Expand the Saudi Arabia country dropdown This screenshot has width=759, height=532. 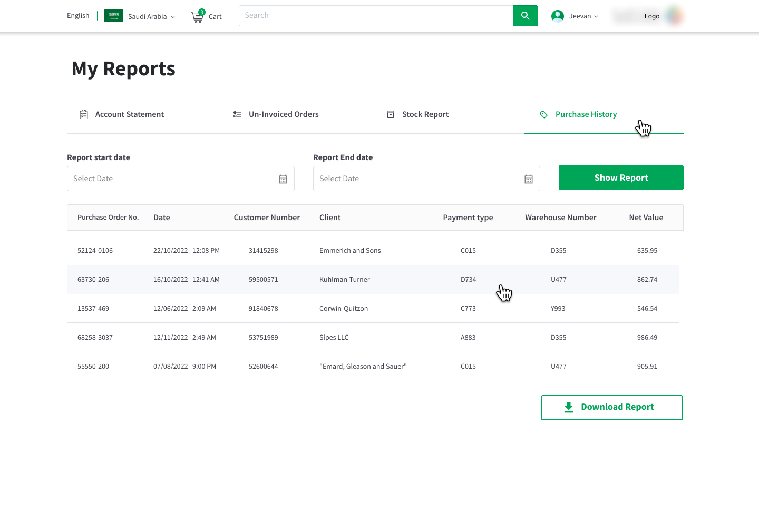172,17
